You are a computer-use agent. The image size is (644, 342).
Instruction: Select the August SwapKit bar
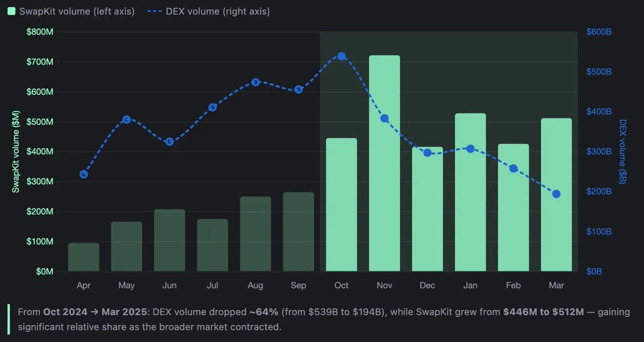click(255, 234)
